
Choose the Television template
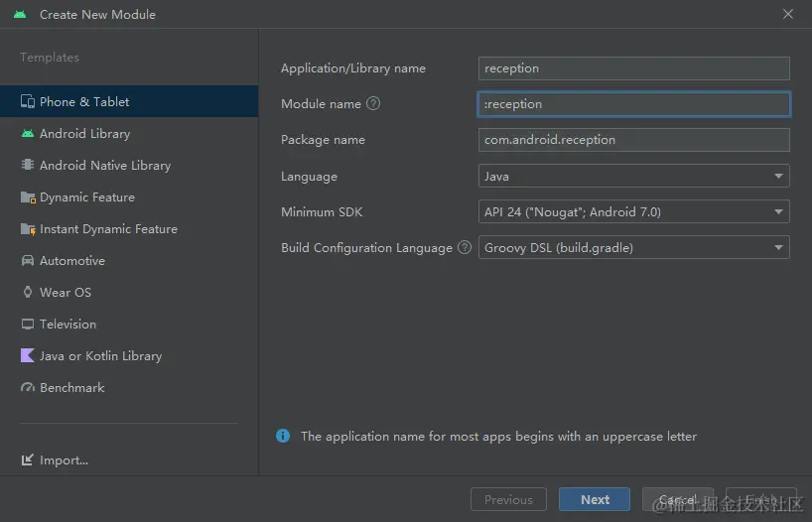click(129, 325)
